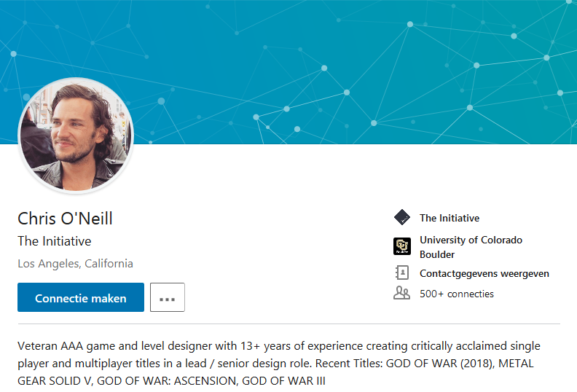The width and height of the screenshot is (577, 392).
Task: Click summary line starting 'GEAR SOLID V'
Action: click(171, 380)
